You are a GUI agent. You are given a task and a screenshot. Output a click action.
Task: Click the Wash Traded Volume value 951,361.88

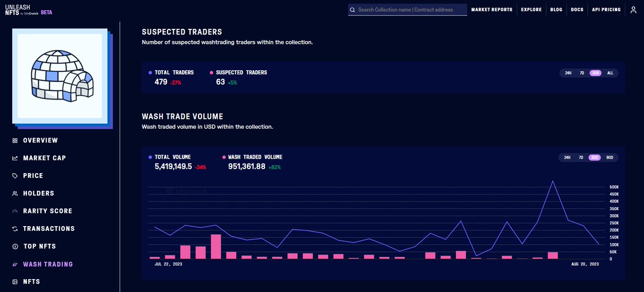coord(246,167)
